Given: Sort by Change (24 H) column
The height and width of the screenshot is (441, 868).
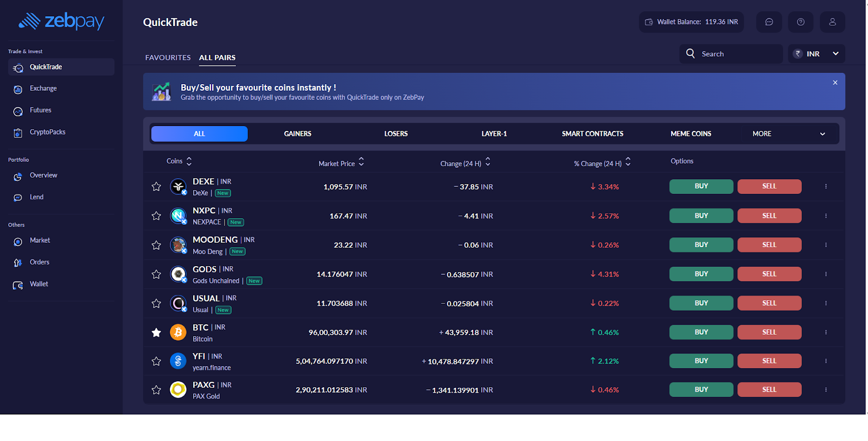Looking at the screenshot, I should 465,163.
